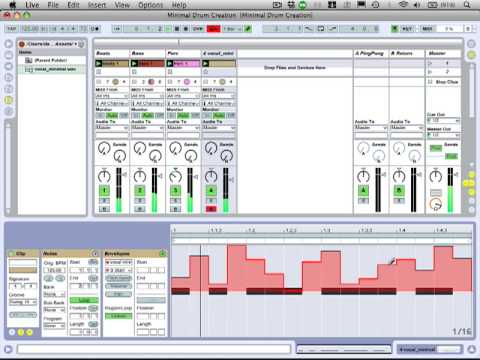Show the Envelopes box via rightmost clip view icon
The image size is (480, 360).
click(29, 332)
